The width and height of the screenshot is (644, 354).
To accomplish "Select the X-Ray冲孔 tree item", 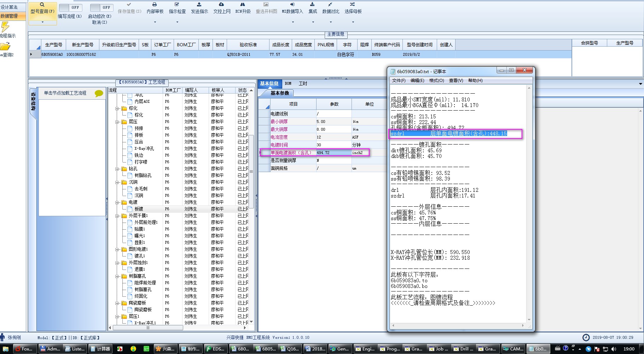I will click(x=144, y=149).
